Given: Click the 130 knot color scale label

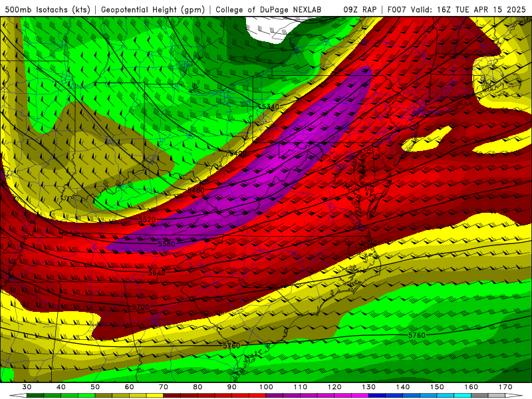Looking at the screenshot, I should click(369, 387).
